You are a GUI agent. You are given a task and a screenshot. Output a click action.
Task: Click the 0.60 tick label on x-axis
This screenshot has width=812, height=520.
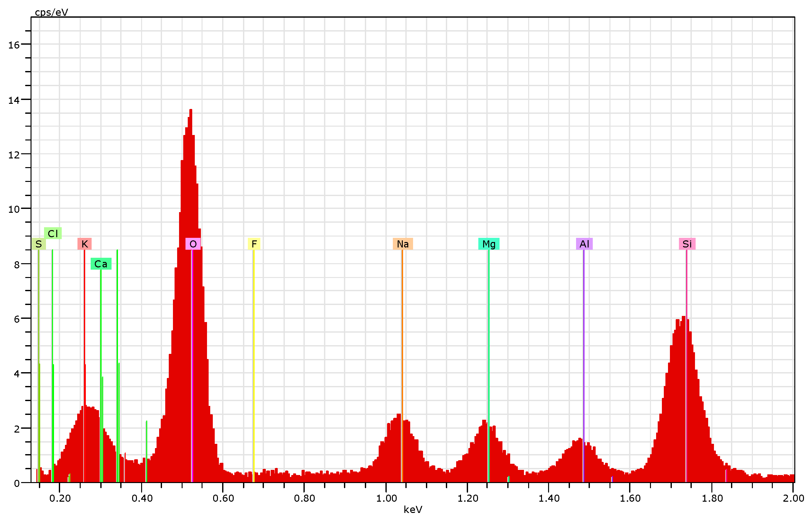point(223,498)
